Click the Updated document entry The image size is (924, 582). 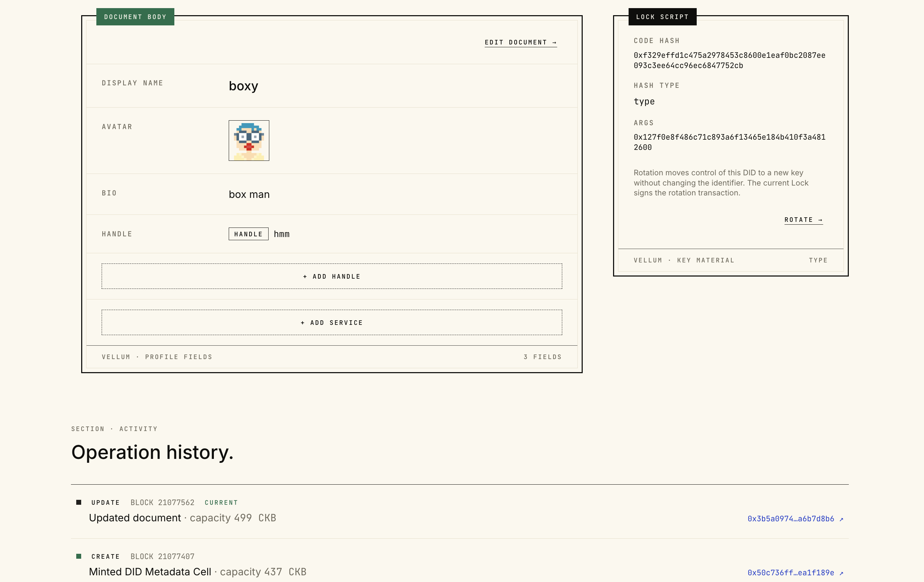tap(135, 518)
